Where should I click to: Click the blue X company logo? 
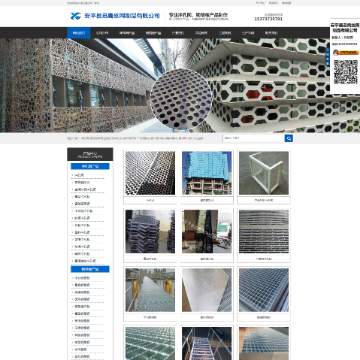[76, 16]
